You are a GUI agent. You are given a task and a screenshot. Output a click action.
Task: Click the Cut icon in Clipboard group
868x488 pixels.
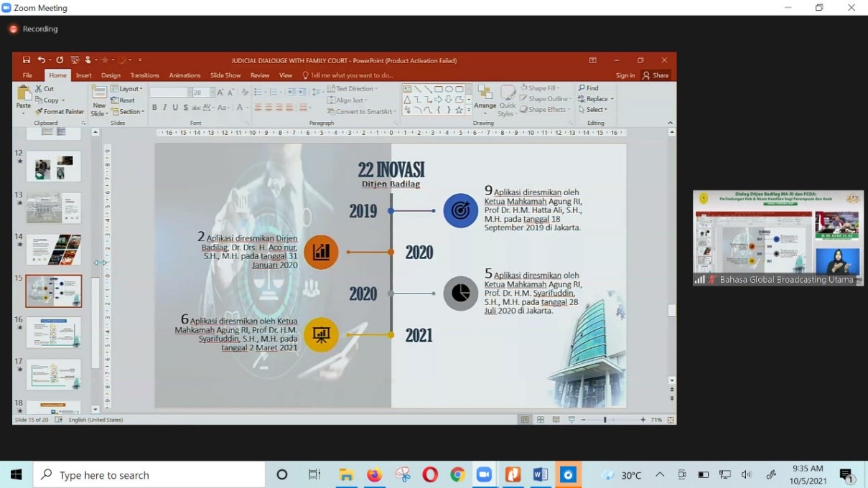coord(45,89)
